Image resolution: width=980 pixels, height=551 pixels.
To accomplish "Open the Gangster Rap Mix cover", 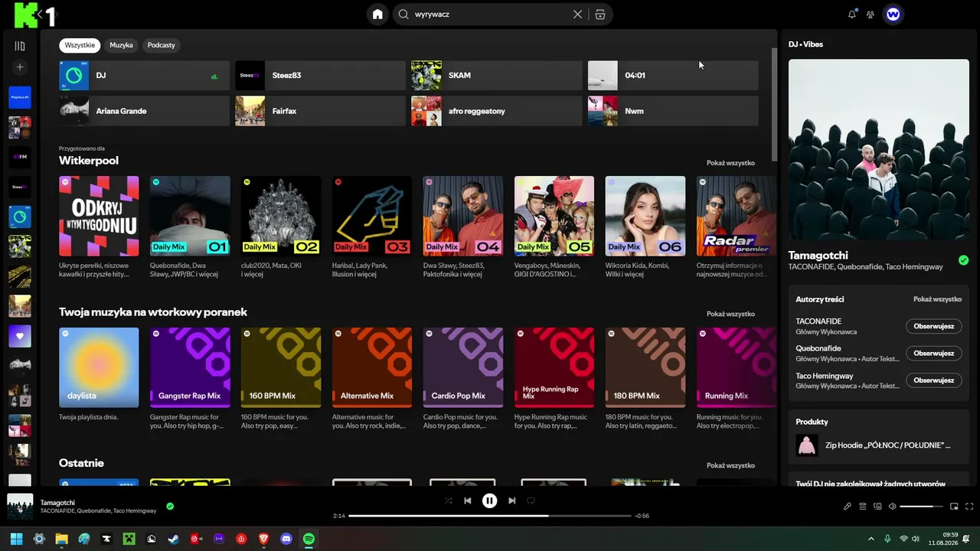I will coord(190,367).
